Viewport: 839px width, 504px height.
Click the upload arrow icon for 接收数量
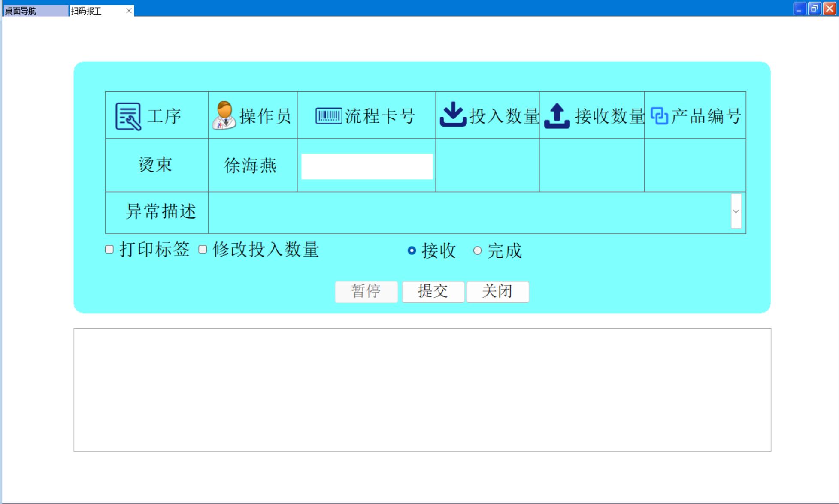[557, 115]
